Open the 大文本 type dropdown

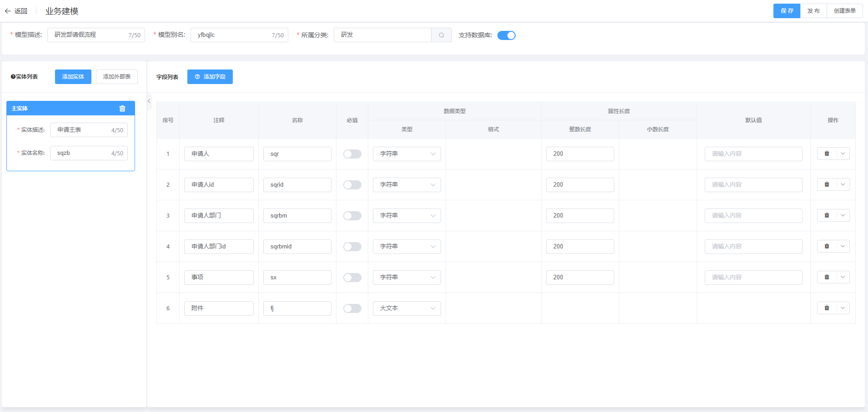[x=406, y=308]
